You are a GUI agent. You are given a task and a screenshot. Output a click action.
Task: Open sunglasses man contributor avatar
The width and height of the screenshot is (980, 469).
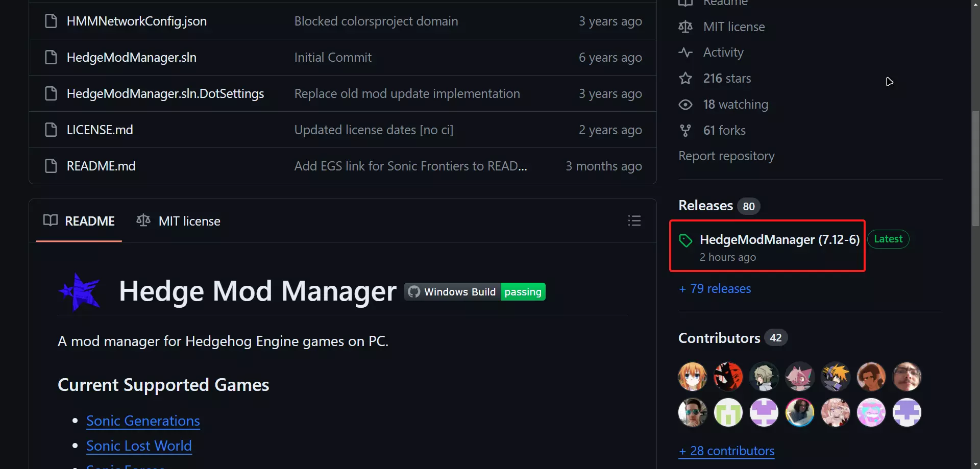(693, 412)
